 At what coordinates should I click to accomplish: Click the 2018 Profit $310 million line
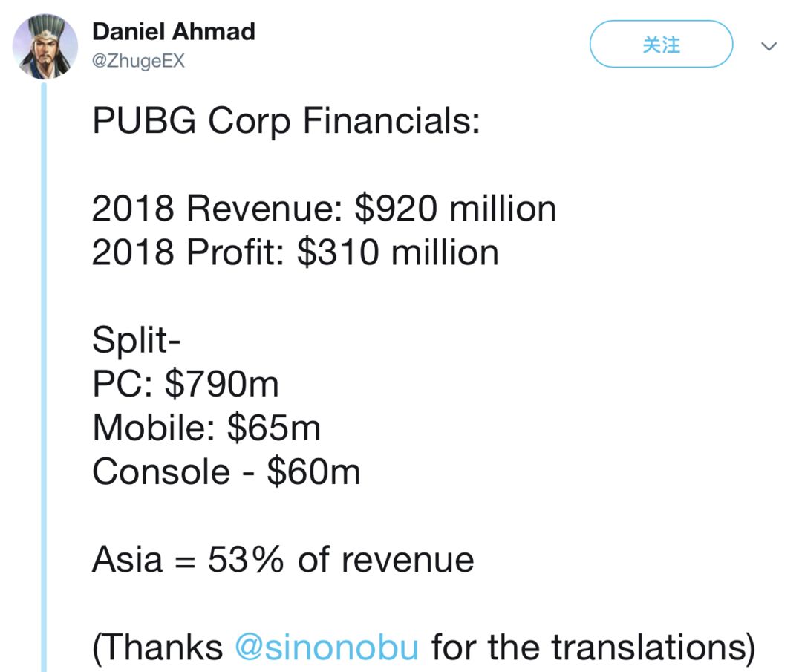295,252
